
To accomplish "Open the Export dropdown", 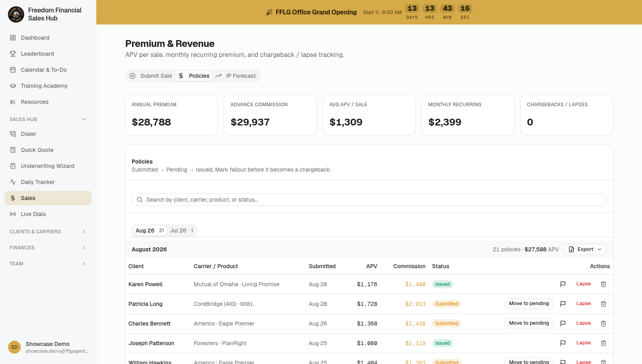I will (585, 249).
